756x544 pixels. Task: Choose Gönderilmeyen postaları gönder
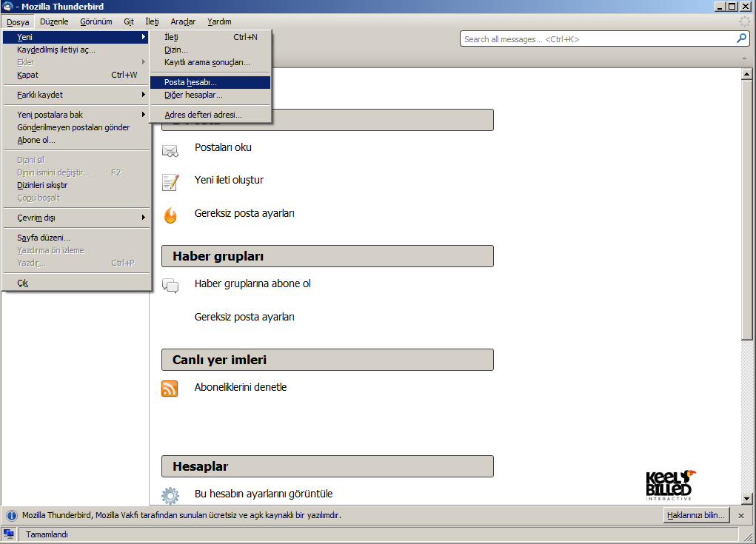click(76, 127)
